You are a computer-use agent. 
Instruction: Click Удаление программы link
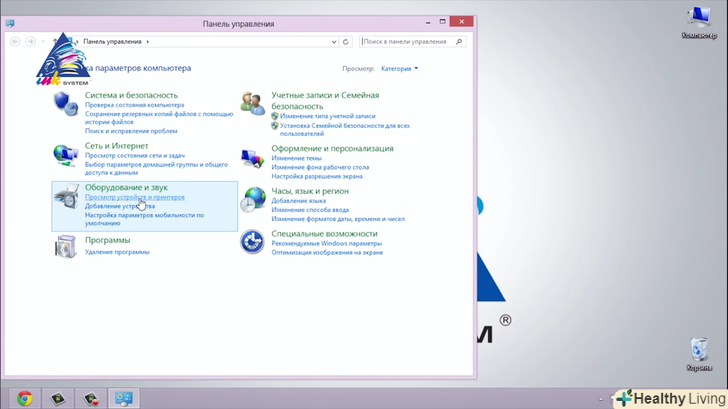coord(117,252)
